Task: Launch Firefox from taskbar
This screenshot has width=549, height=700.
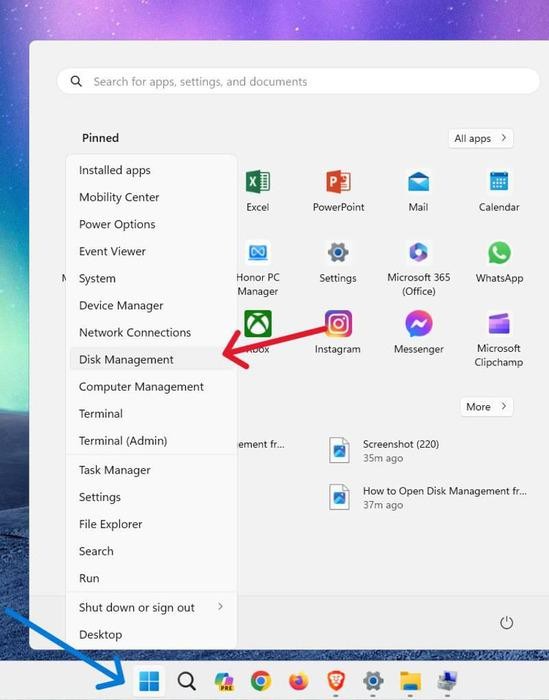Action: coord(298,681)
